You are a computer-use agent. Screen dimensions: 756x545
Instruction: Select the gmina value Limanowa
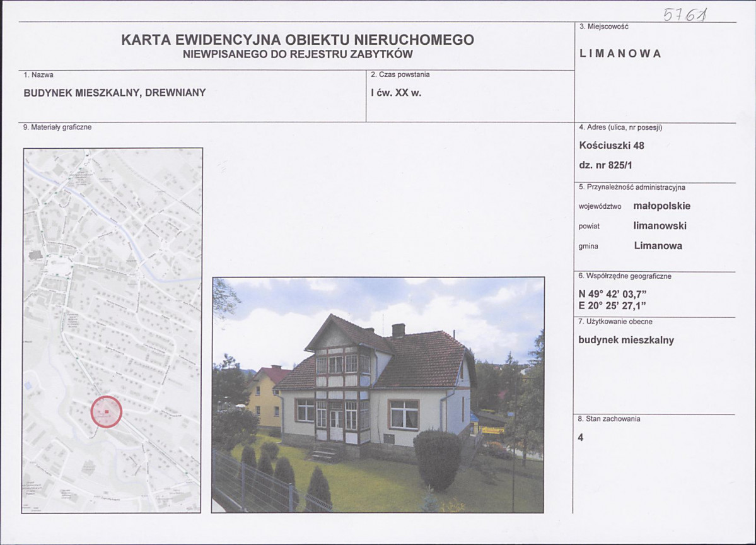[x=658, y=245]
